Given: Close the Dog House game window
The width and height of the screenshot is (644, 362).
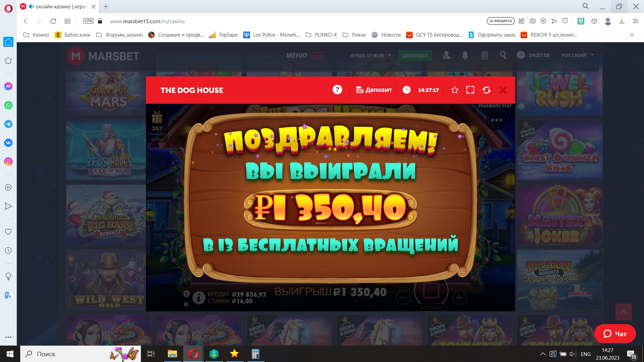Looking at the screenshot, I should pyautogui.click(x=503, y=90).
